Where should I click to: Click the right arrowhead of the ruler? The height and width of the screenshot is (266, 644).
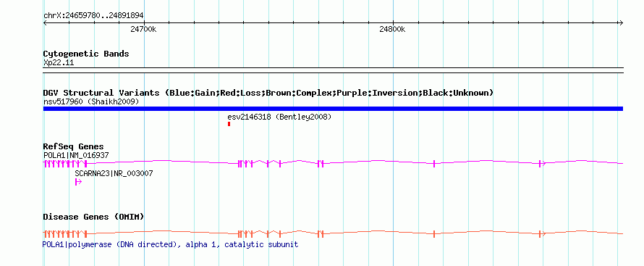(x=621, y=23)
